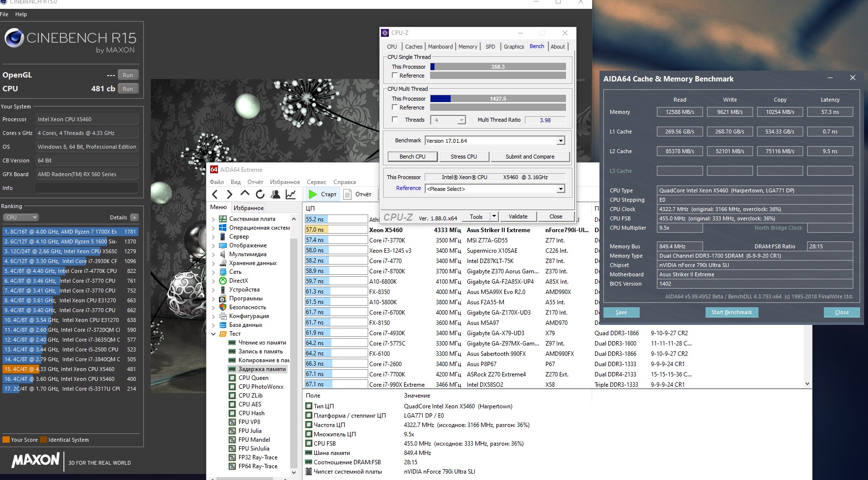Select the Системная плата motherboard icon
868x480 pixels.
point(223,219)
